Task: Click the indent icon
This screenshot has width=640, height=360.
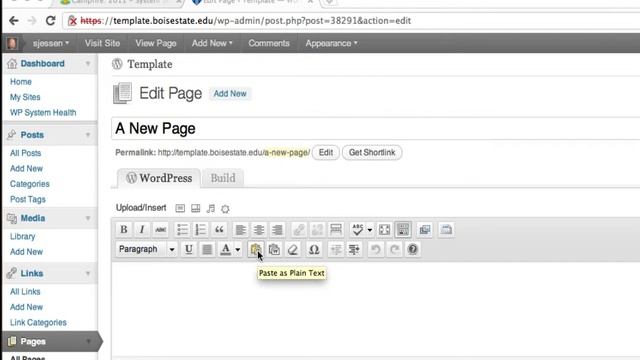Action: 354,249
